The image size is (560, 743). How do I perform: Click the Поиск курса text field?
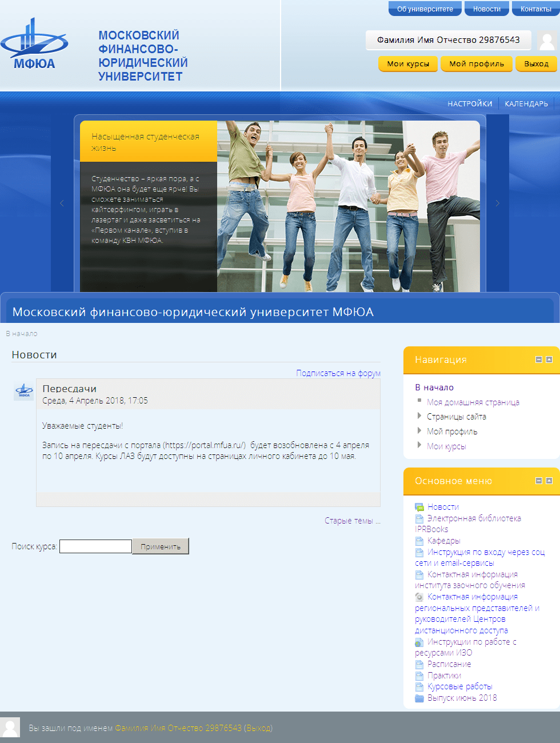point(95,546)
